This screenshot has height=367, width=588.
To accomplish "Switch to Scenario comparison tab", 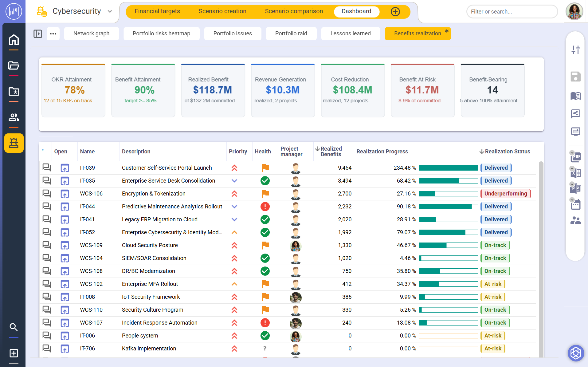I will [294, 11].
